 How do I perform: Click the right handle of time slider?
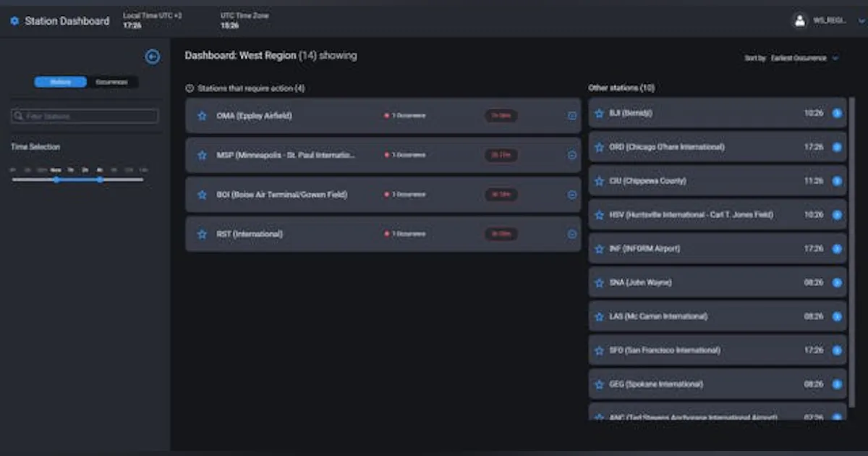[x=100, y=180]
